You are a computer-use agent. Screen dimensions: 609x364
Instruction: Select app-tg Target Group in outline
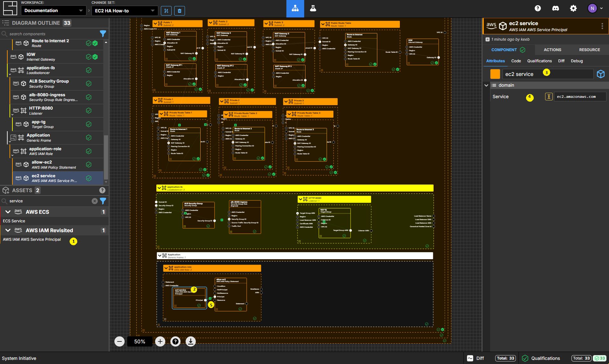(58, 124)
